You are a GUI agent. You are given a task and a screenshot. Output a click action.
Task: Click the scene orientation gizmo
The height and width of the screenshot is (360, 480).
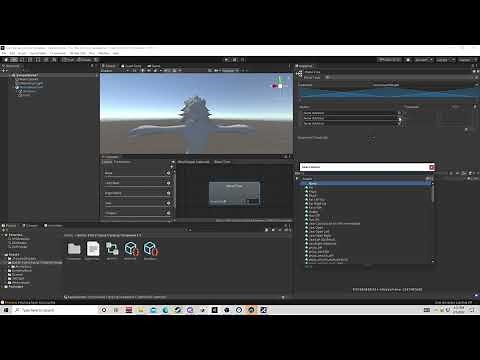280,86
